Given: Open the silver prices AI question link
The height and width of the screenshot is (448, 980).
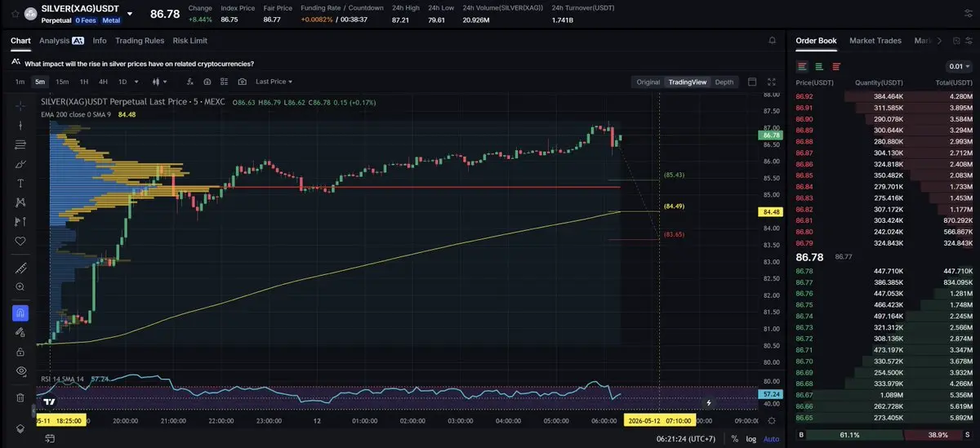Looking at the screenshot, I should [139, 63].
